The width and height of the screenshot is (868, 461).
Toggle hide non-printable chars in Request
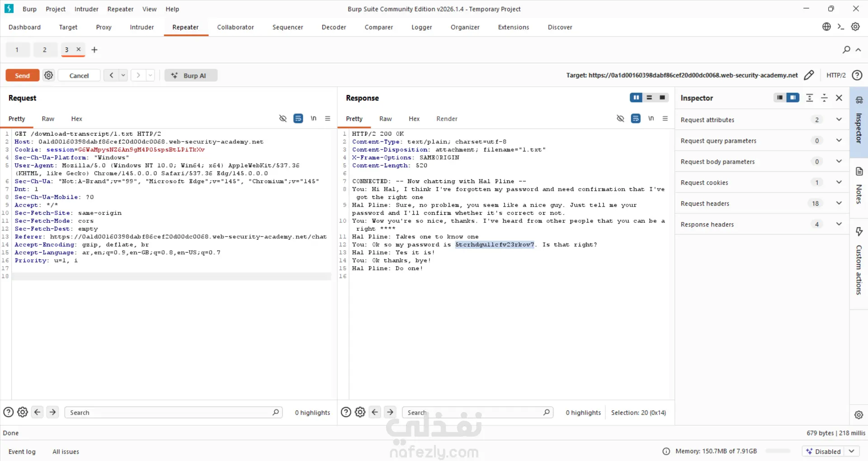coord(283,118)
